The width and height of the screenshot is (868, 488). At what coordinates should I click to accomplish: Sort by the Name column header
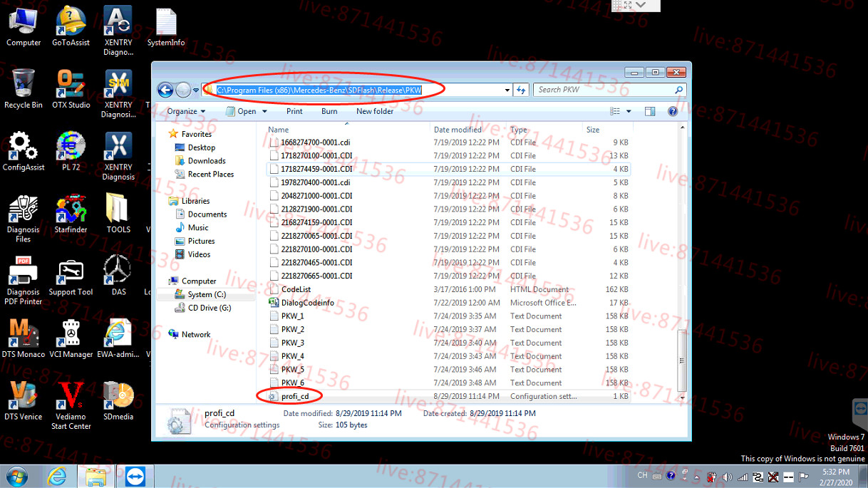pyautogui.click(x=348, y=130)
